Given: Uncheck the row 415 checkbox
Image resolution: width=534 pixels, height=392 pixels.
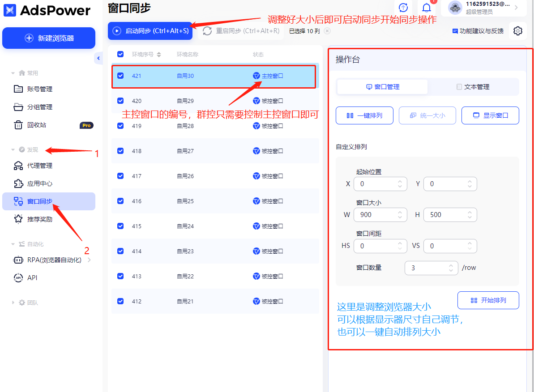Looking at the screenshot, I should (x=120, y=226).
